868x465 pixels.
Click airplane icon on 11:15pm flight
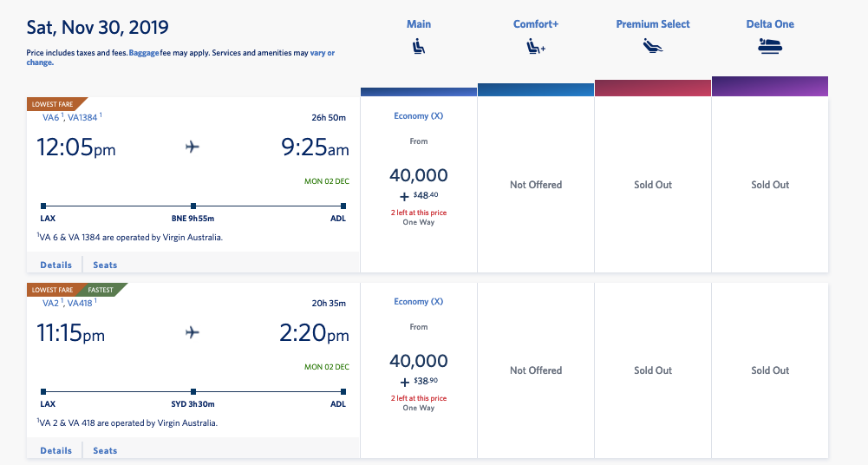click(193, 333)
